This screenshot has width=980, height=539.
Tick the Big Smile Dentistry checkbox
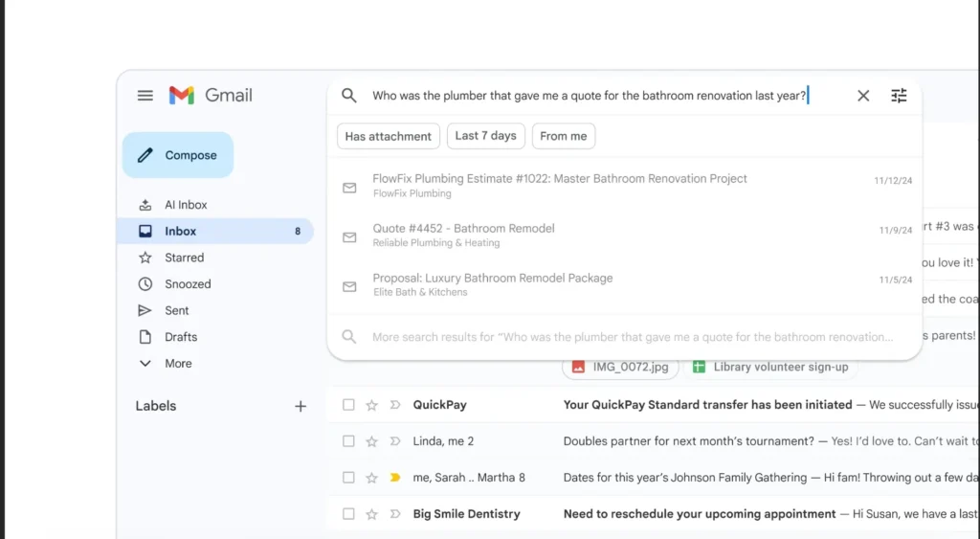[348, 514]
